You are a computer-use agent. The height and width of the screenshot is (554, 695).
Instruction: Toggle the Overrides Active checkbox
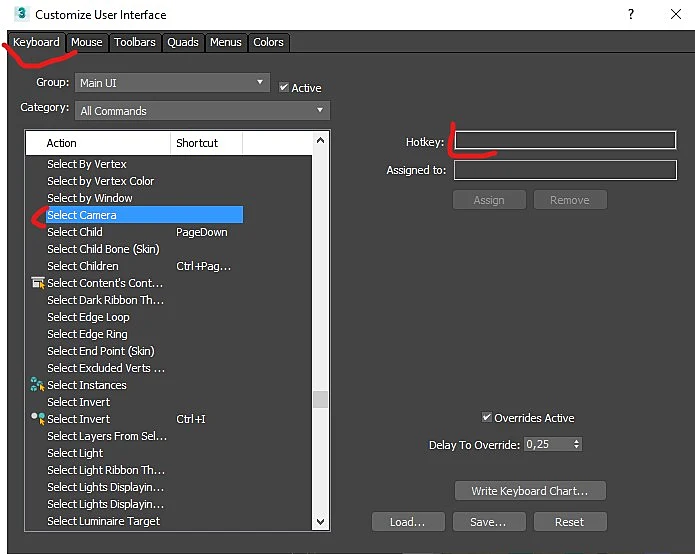[x=487, y=417]
